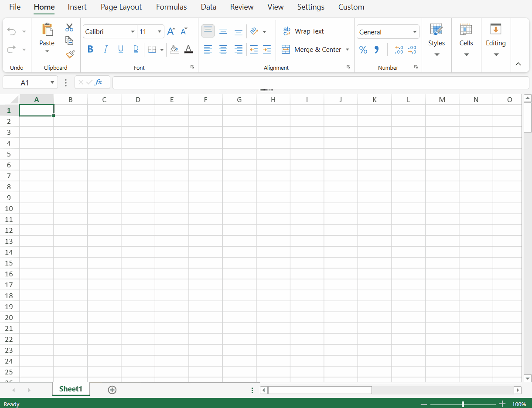Open the Alignment dialog launcher
Screen dimensions: 532x408
(x=348, y=67)
